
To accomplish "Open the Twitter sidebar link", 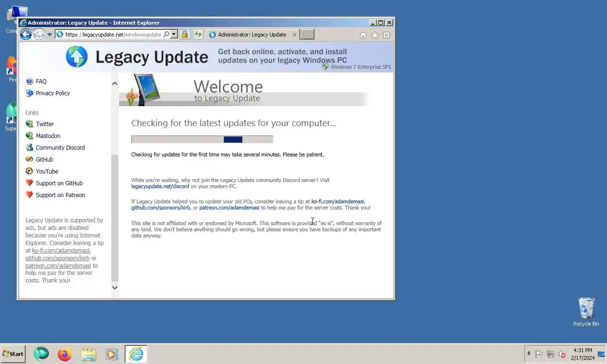I will click(45, 124).
